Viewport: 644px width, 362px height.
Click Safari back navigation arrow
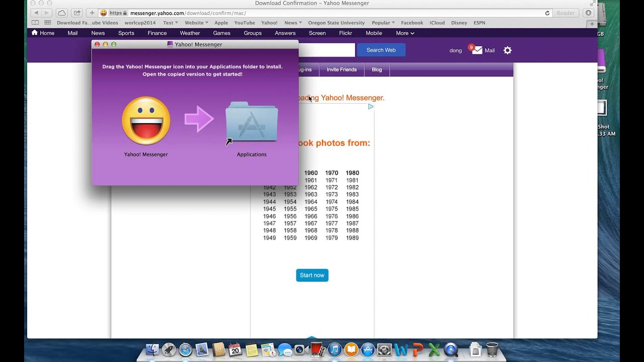[36, 13]
